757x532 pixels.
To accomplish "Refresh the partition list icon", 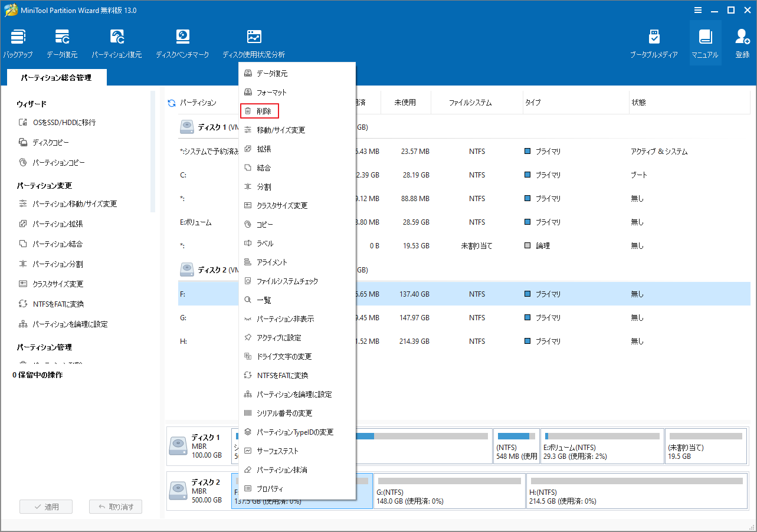I will click(172, 103).
